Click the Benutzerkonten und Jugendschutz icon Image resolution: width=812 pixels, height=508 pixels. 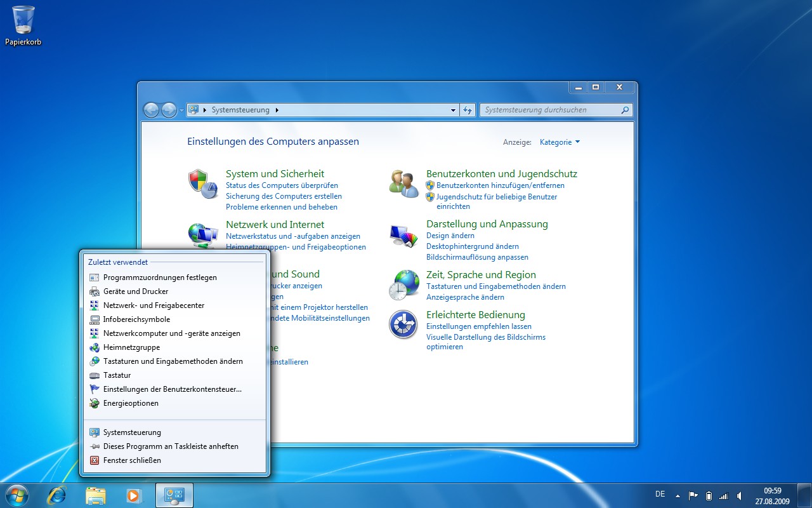403,183
